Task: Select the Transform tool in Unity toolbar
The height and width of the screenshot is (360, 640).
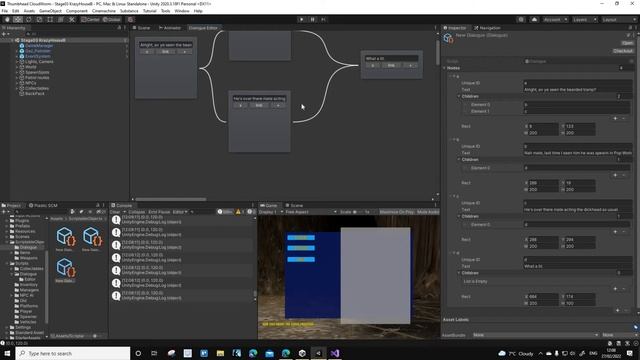Action: 60,19
